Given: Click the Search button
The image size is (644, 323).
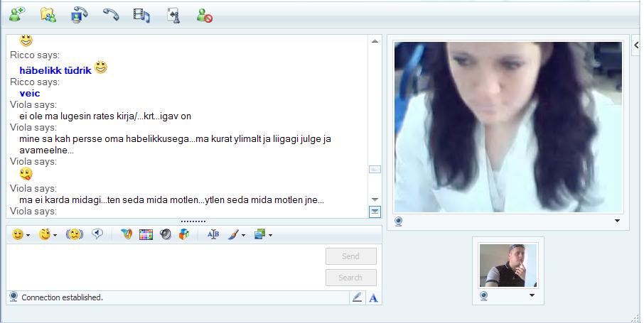Looking at the screenshot, I should click(x=350, y=278).
